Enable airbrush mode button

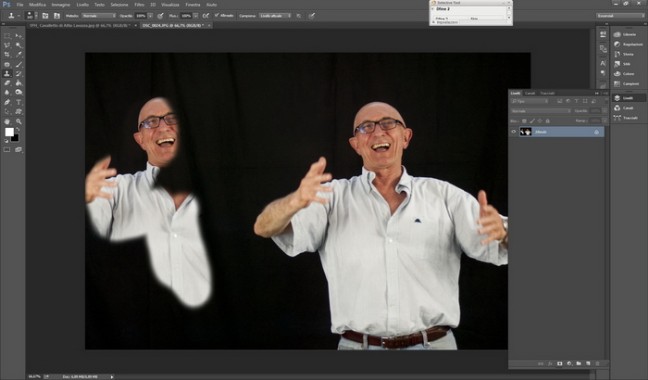(x=205, y=16)
